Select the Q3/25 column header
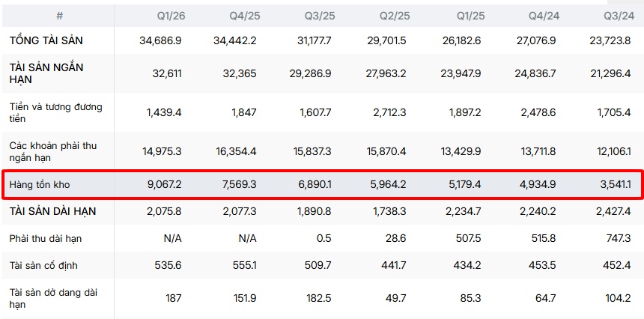The width and height of the screenshot is (644, 319). coord(320,16)
